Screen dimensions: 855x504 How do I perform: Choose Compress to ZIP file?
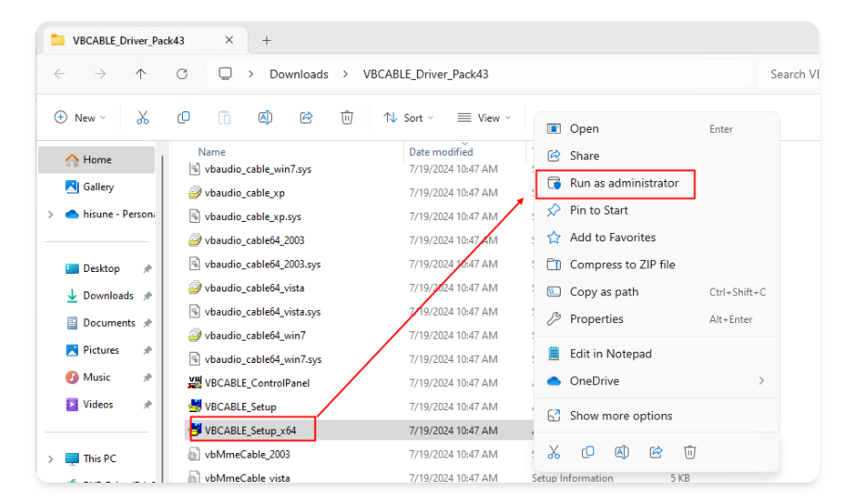click(657, 265)
